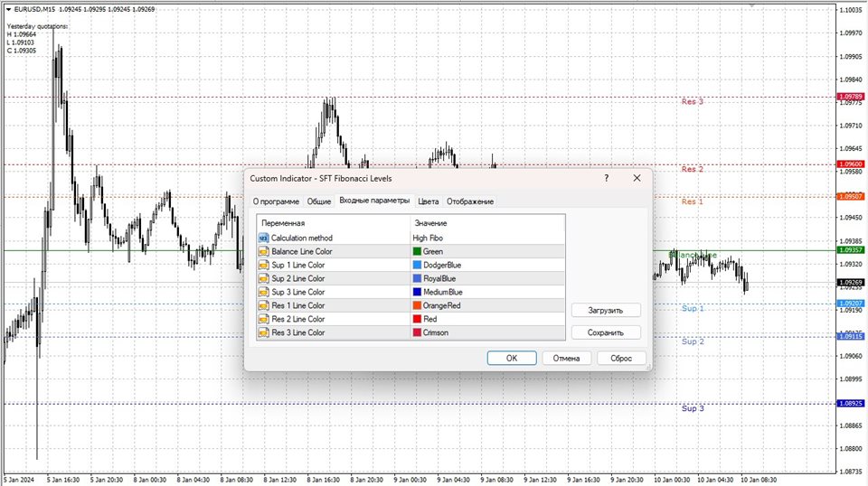This screenshot has height=486, width=868.
Task: Select the Res 2 Line Color label
Action: tap(297, 319)
